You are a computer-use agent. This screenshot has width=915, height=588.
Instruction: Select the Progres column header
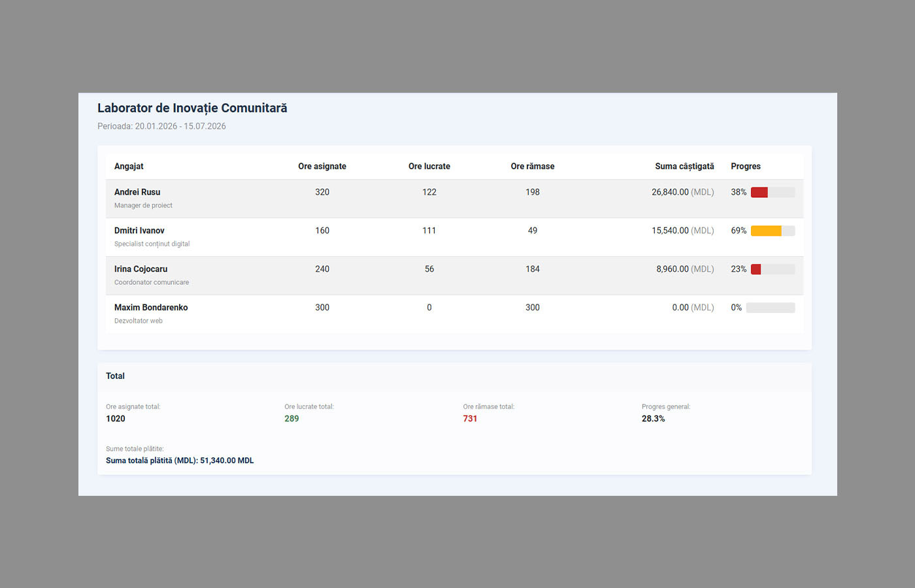(x=746, y=167)
